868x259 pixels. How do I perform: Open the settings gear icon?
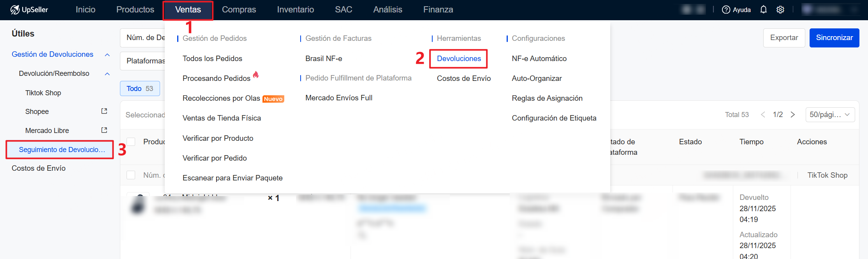click(x=780, y=10)
